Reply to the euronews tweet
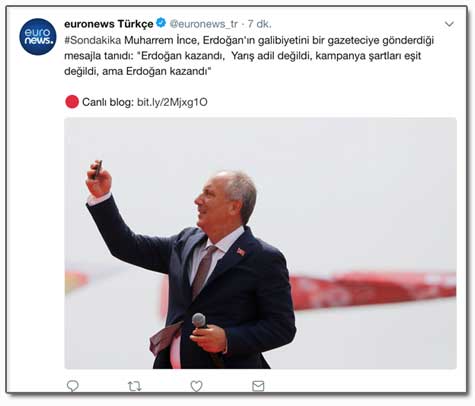475x406 pixels. click(x=73, y=386)
